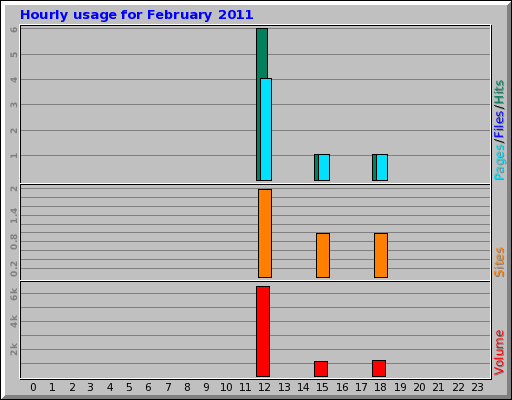
Task: Click hour label 14 on the x-axis
Action: pos(303,387)
